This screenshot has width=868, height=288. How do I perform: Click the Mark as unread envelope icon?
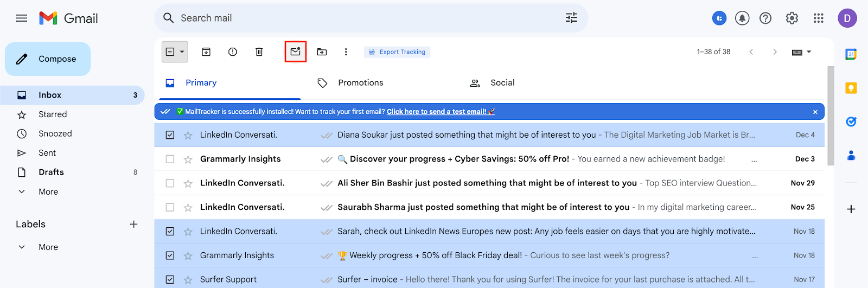click(296, 52)
